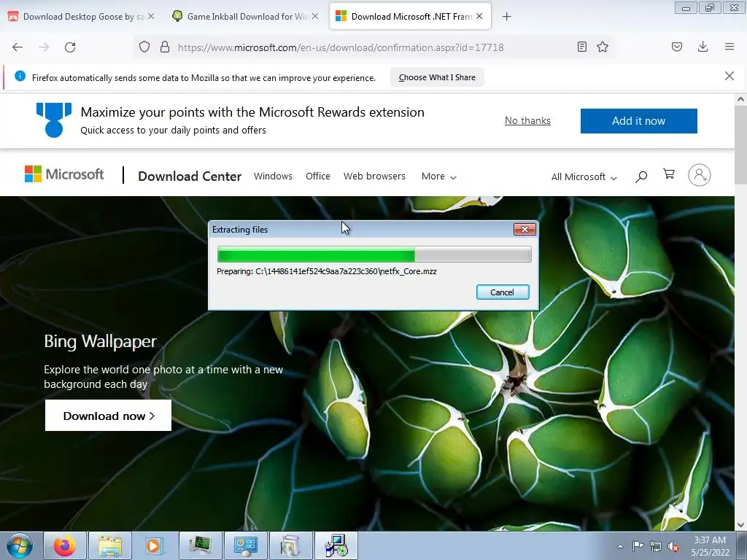Toggle reader view icon in address bar
This screenshot has height=560, width=747.
tap(581, 47)
